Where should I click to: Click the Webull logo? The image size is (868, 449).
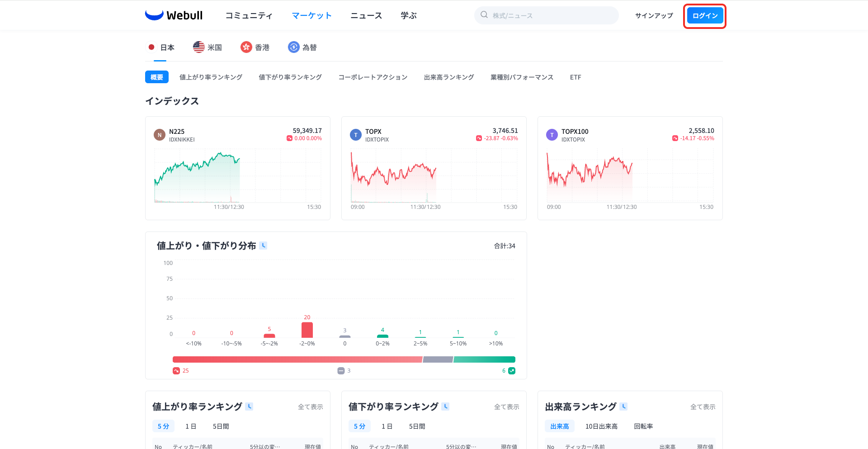point(174,15)
